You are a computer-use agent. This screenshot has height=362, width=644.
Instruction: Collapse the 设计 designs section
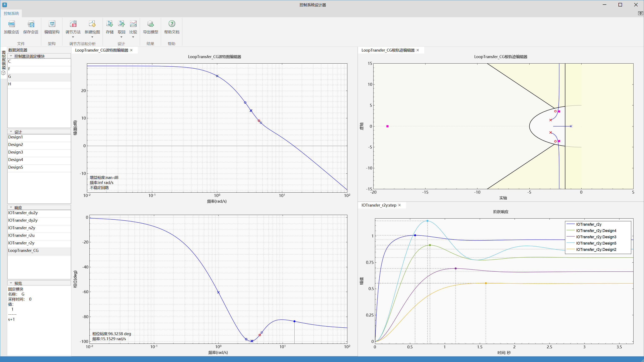click(x=11, y=132)
